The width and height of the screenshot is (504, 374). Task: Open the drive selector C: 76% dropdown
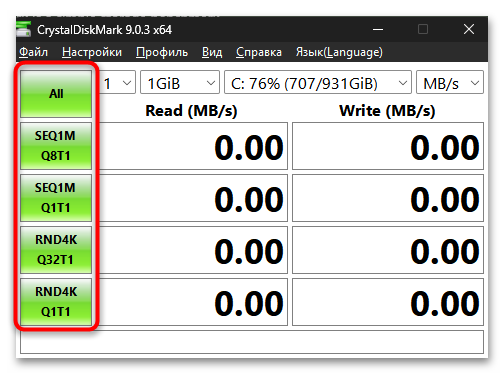(x=318, y=82)
